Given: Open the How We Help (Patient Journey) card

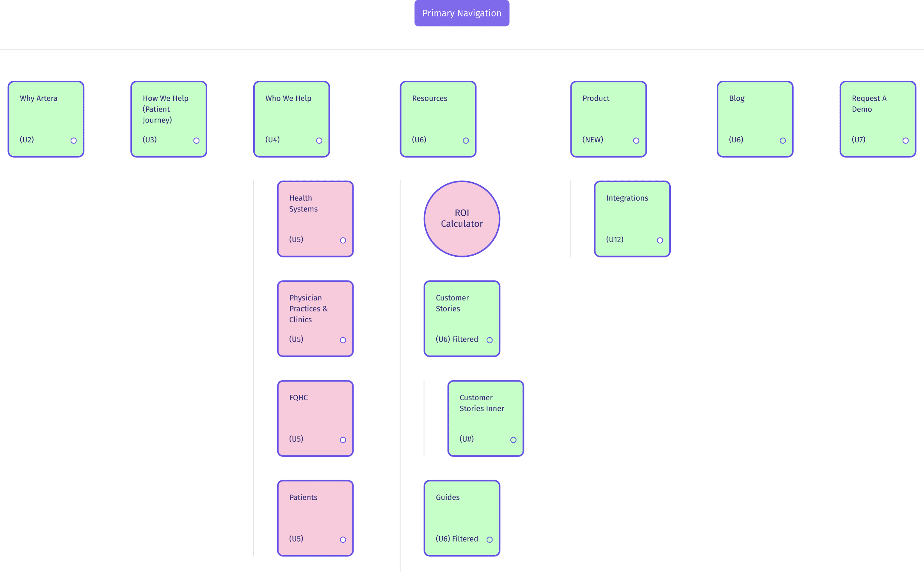Looking at the screenshot, I should (x=169, y=119).
